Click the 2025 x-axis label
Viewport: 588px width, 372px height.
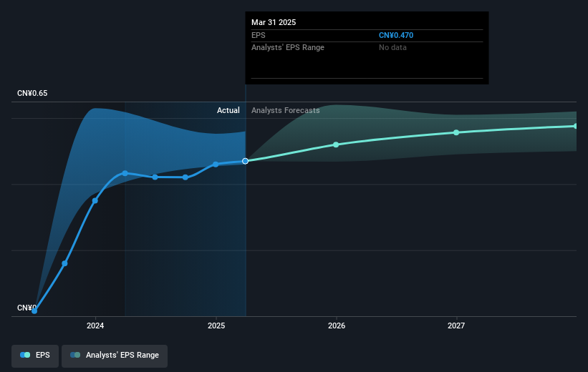(216, 325)
